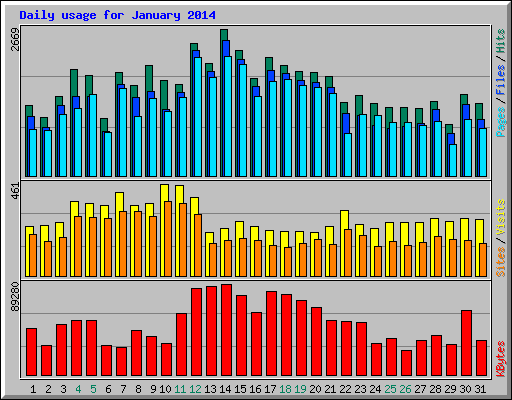Click the red KBytes bar for day 1

coord(31,352)
